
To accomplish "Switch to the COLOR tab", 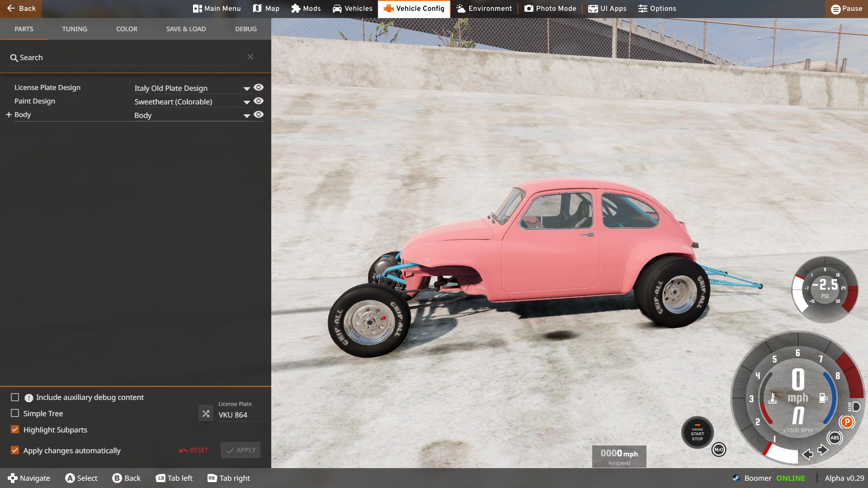I will tap(127, 29).
